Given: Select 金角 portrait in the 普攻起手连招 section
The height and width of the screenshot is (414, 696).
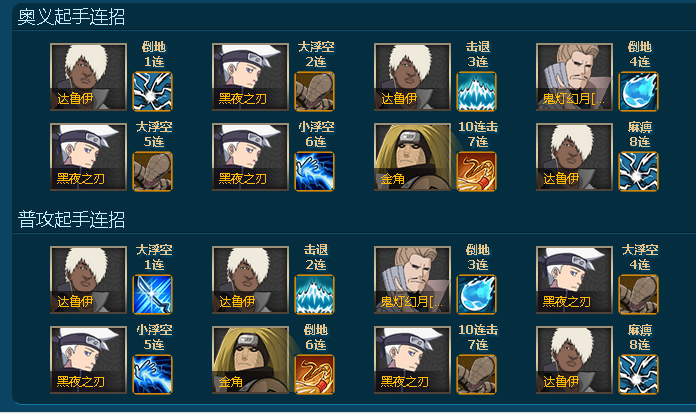Looking at the screenshot, I should tap(250, 360).
